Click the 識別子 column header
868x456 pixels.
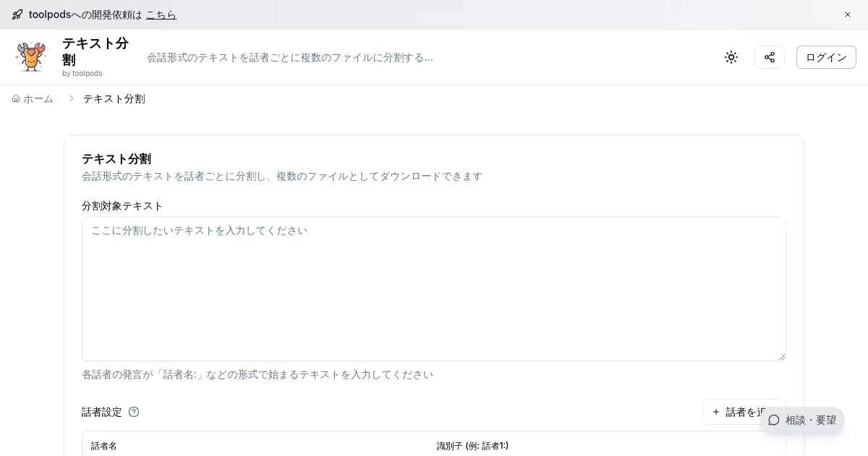click(472, 446)
